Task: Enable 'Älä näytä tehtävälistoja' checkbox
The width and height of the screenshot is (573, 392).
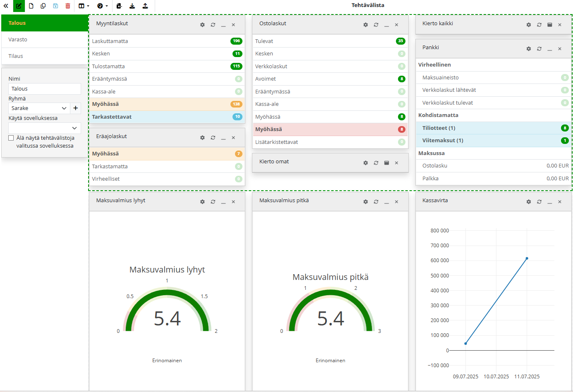Action: click(11, 138)
